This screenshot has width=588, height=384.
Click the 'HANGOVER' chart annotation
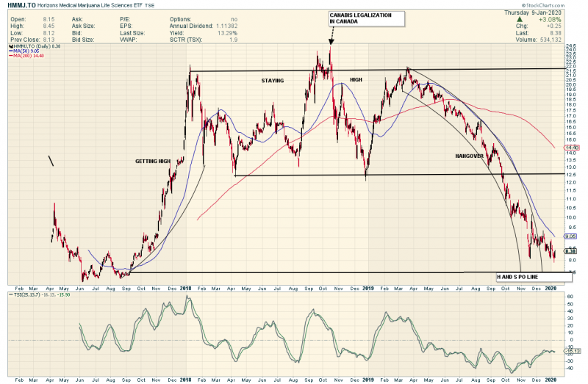point(469,156)
